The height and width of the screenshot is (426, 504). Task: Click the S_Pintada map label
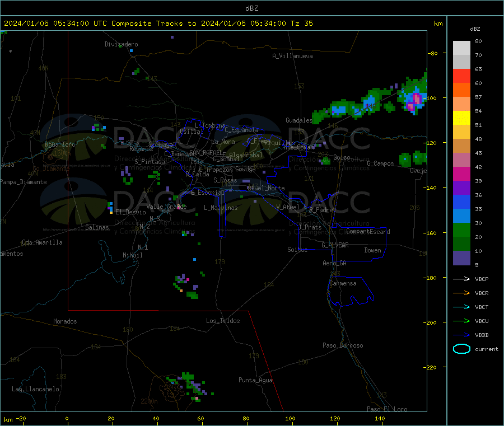point(150,162)
